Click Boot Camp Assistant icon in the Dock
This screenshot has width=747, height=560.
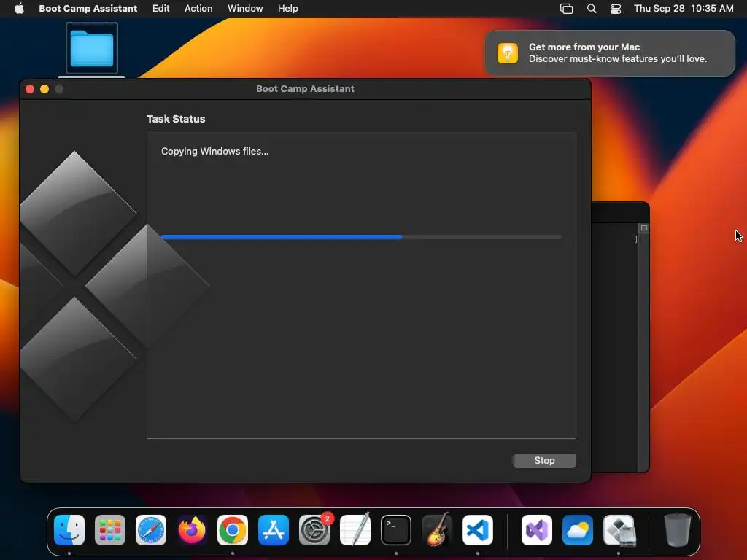pos(619,530)
